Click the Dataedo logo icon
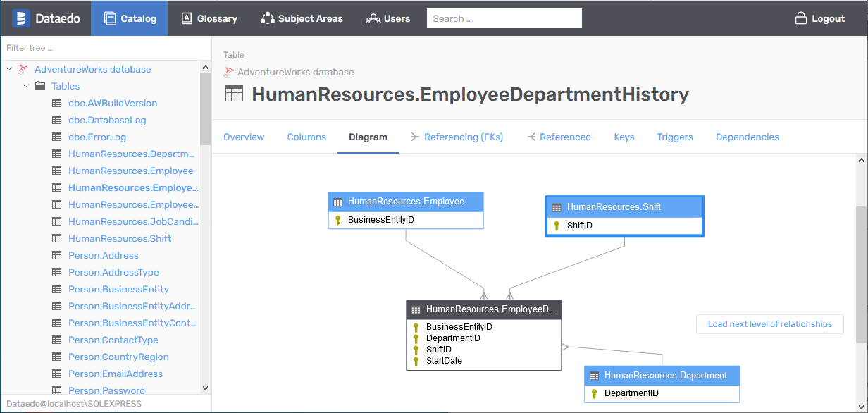The width and height of the screenshot is (868, 413). (20, 18)
